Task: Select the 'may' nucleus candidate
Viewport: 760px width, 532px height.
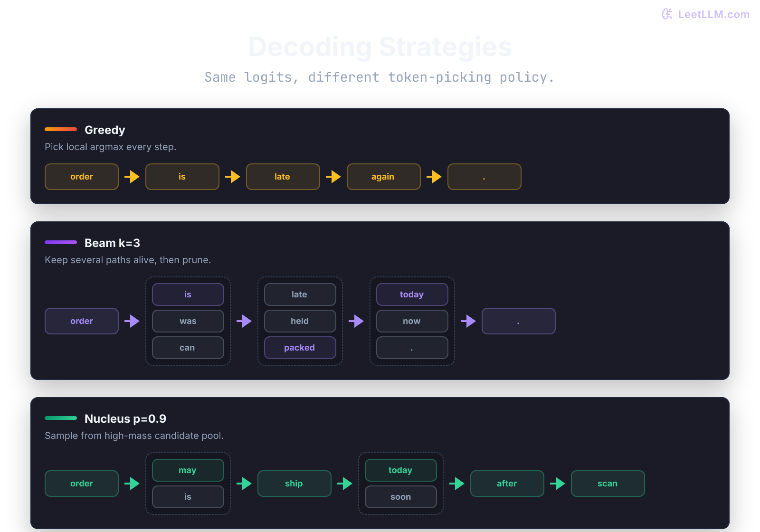Action: [x=188, y=470]
